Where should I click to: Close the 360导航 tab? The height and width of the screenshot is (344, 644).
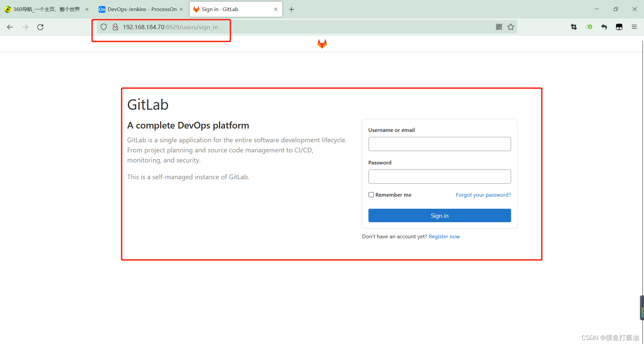87,9
